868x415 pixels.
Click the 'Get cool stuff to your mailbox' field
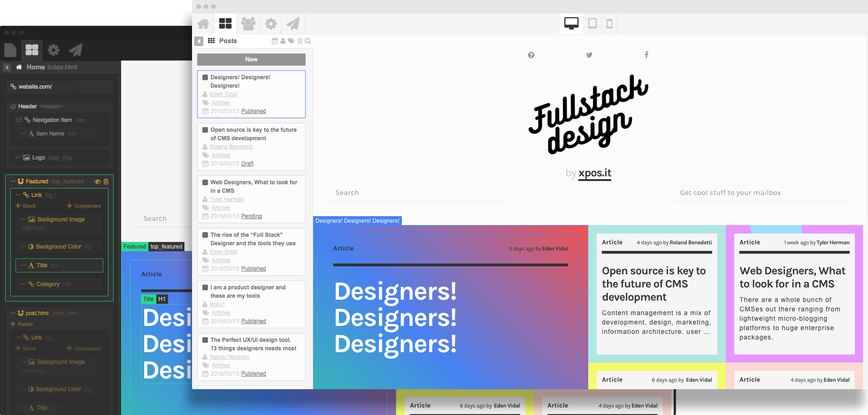point(760,193)
